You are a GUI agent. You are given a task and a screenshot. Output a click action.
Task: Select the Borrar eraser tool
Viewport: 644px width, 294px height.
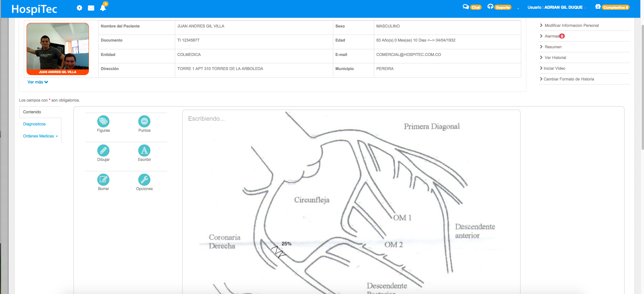(x=103, y=180)
